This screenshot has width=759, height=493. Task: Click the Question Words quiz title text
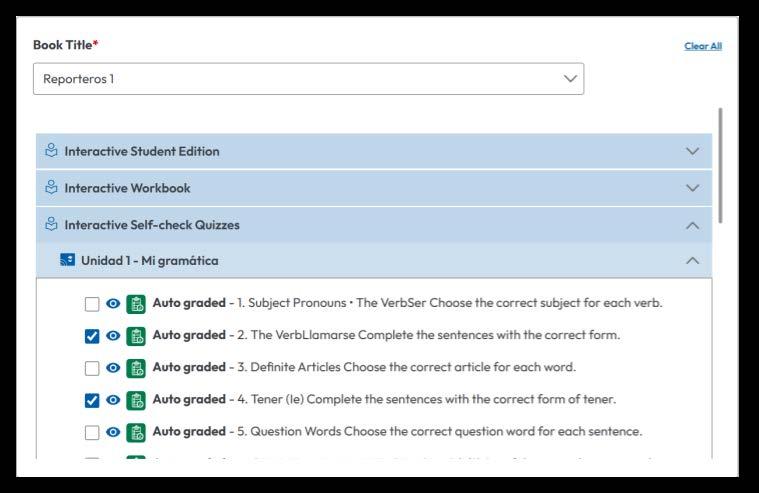tap(445, 432)
